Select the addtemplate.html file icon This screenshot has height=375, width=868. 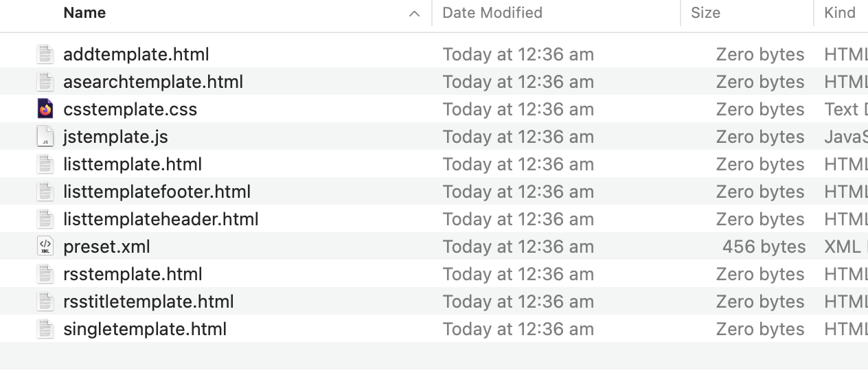tap(45, 54)
